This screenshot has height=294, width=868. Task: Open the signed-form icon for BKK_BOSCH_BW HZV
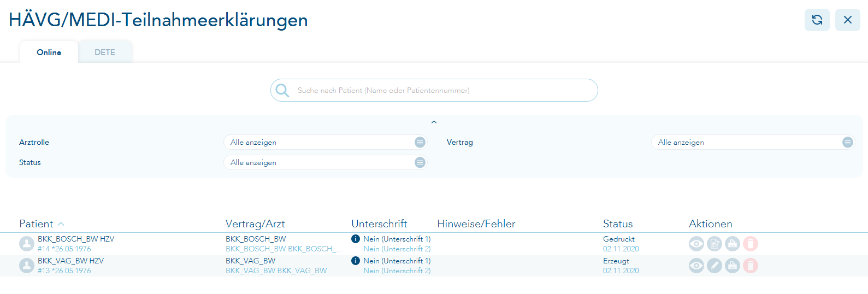coord(715,244)
